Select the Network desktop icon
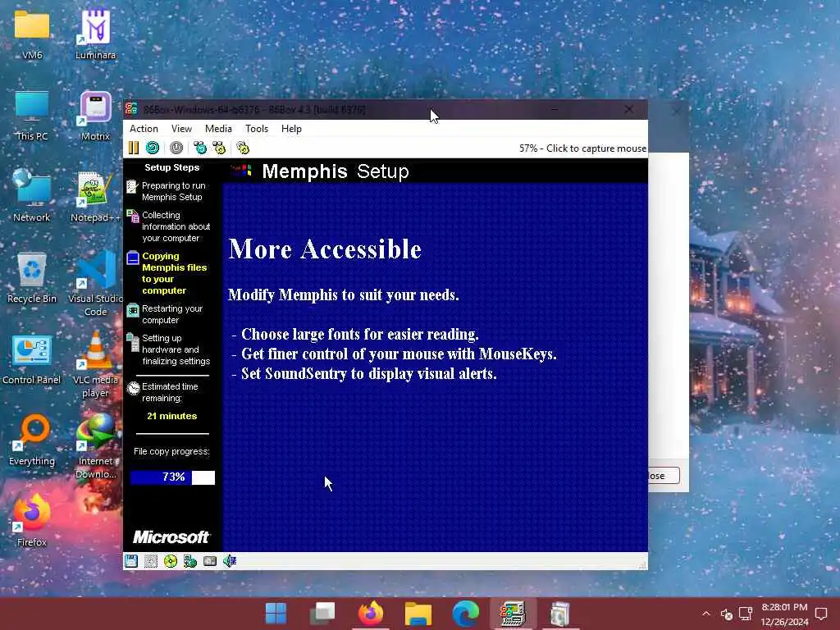840x630 pixels. [32, 196]
